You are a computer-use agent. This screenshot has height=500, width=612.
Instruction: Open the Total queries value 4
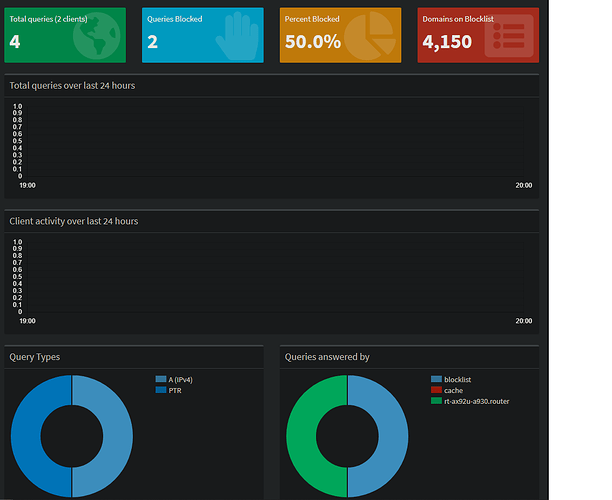click(15, 42)
